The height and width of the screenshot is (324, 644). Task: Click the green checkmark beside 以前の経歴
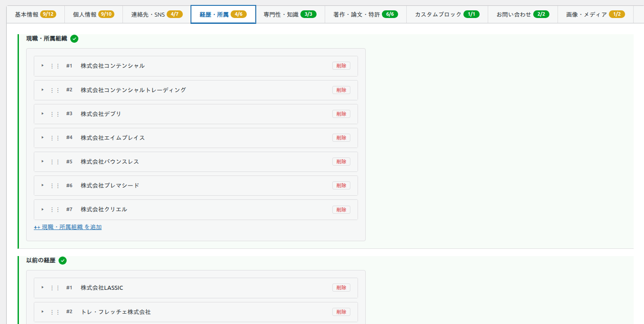(63, 261)
